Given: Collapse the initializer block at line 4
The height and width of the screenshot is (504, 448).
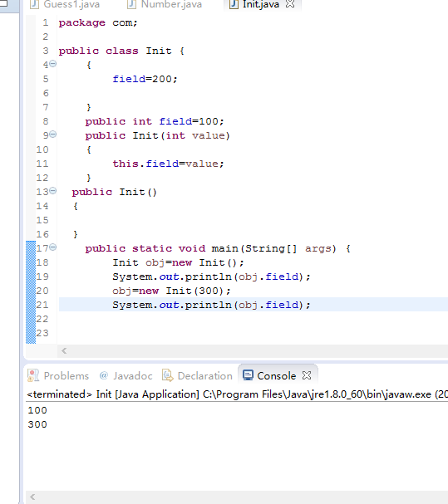Looking at the screenshot, I should 53,64.
